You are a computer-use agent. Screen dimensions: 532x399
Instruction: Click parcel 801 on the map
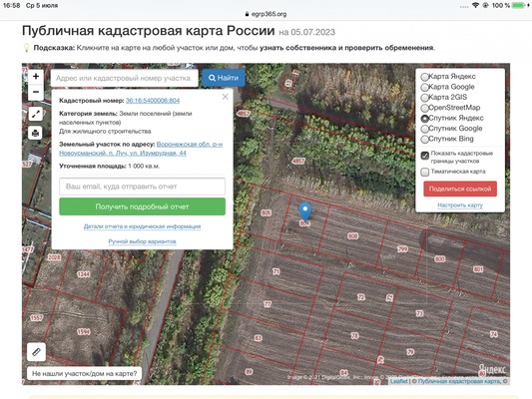pyautogui.click(x=478, y=269)
